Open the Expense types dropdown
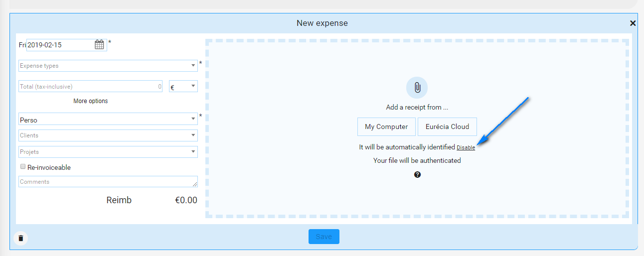 pyautogui.click(x=108, y=66)
